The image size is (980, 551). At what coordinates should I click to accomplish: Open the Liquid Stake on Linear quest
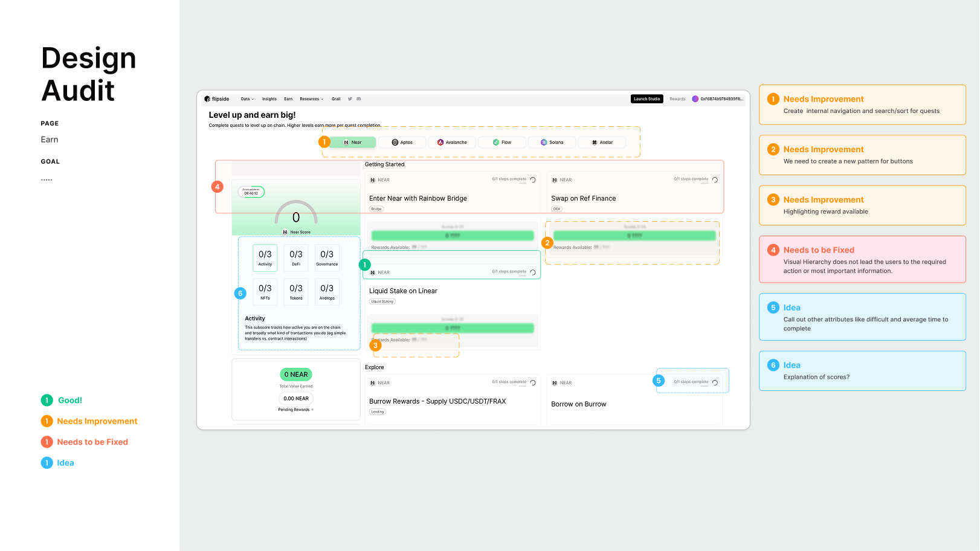pos(403,291)
